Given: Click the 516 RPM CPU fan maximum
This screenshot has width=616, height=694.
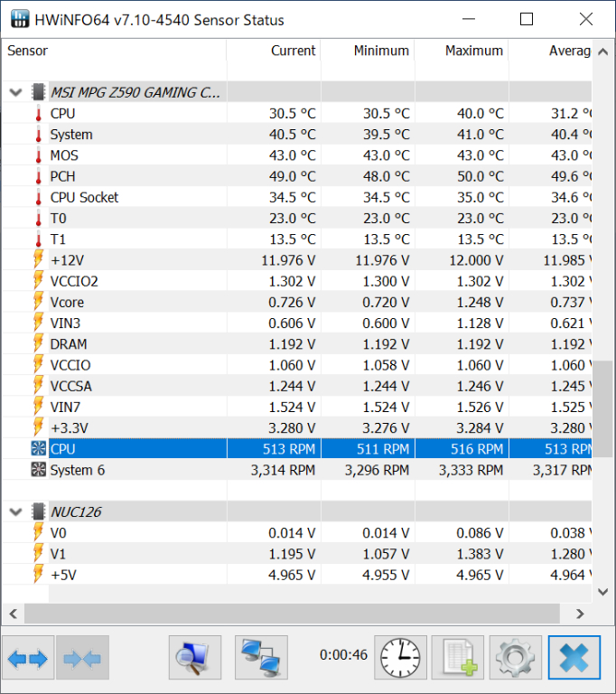Looking at the screenshot, I should (x=477, y=449).
